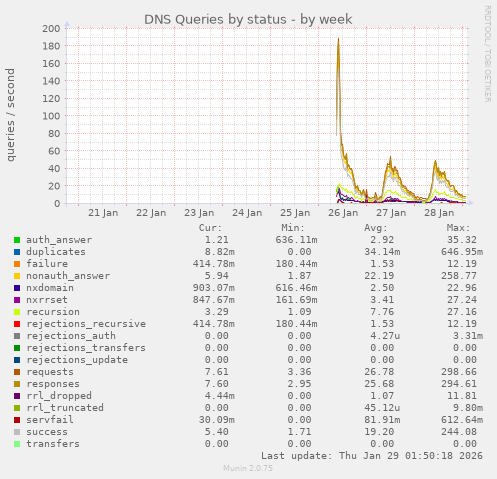Select the rejections_auth legend label
The width and height of the screenshot is (497, 479).
[71, 336]
